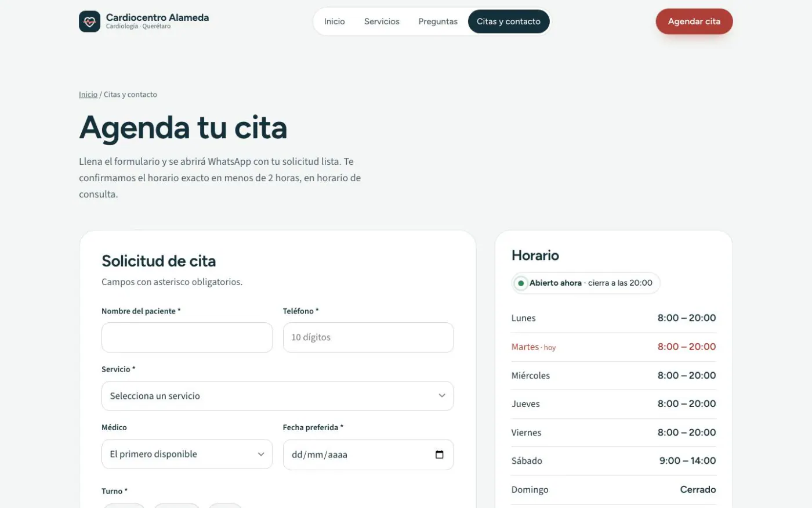Open the Preguntas nav item
Image resolution: width=812 pixels, height=508 pixels.
click(x=438, y=21)
